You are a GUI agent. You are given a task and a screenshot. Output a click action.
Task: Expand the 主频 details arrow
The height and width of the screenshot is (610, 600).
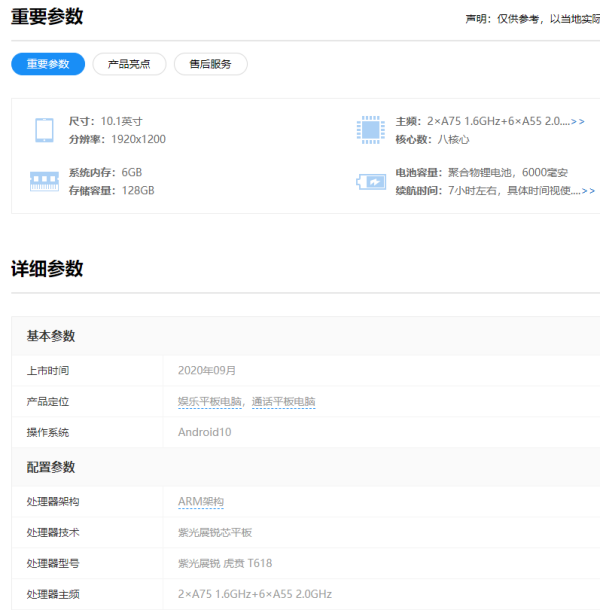578,121
